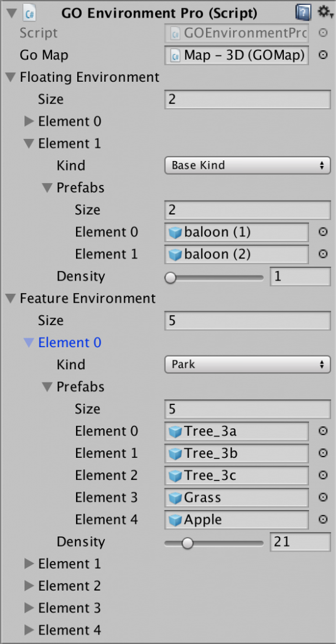Collapse the Floating Environment section
This screenshot has width=336, height=644.
coord(10,77)
